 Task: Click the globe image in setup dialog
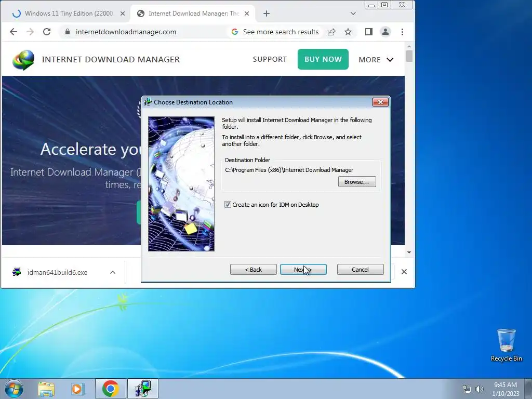(181, 184)
